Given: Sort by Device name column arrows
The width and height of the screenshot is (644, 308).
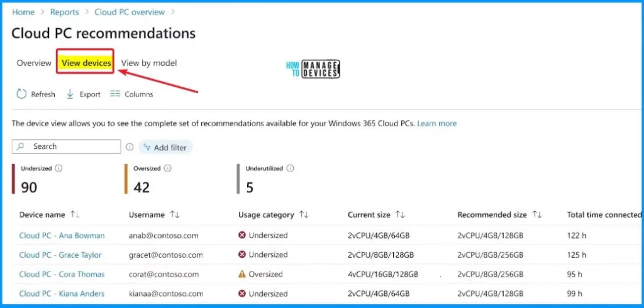Looking at the screenshot, I should click(75, 215).
